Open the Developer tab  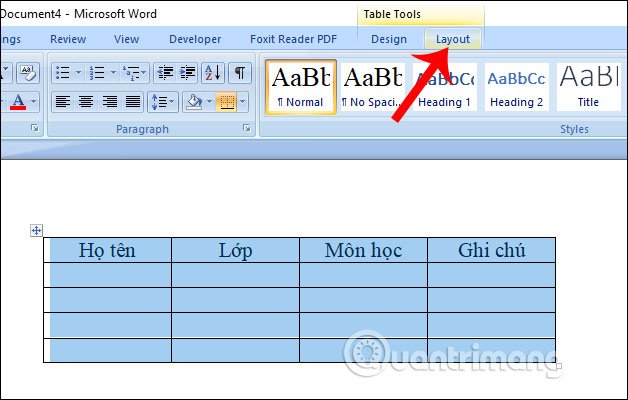point(195,39)
